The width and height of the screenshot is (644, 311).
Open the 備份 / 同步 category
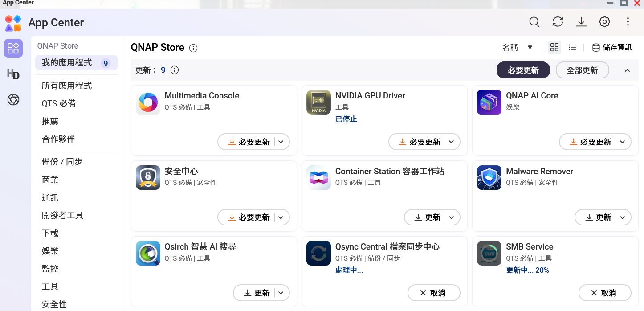point(62,162)
